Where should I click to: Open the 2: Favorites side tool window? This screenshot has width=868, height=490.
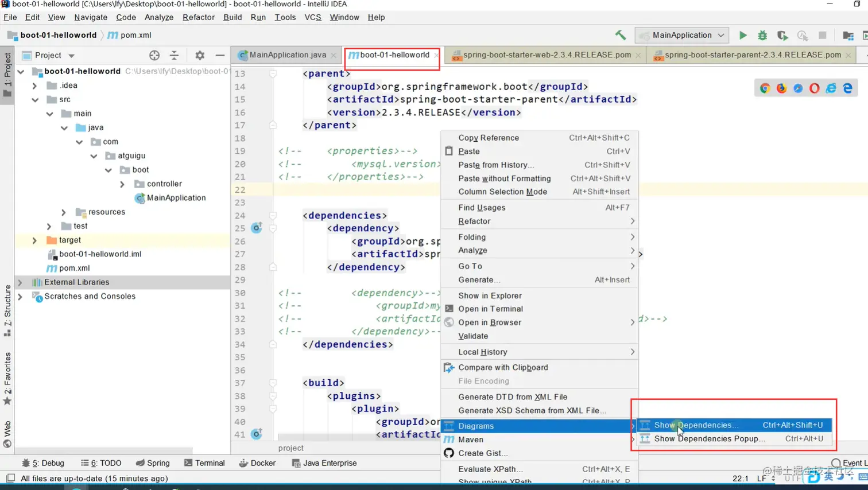(x=7, y=379)
